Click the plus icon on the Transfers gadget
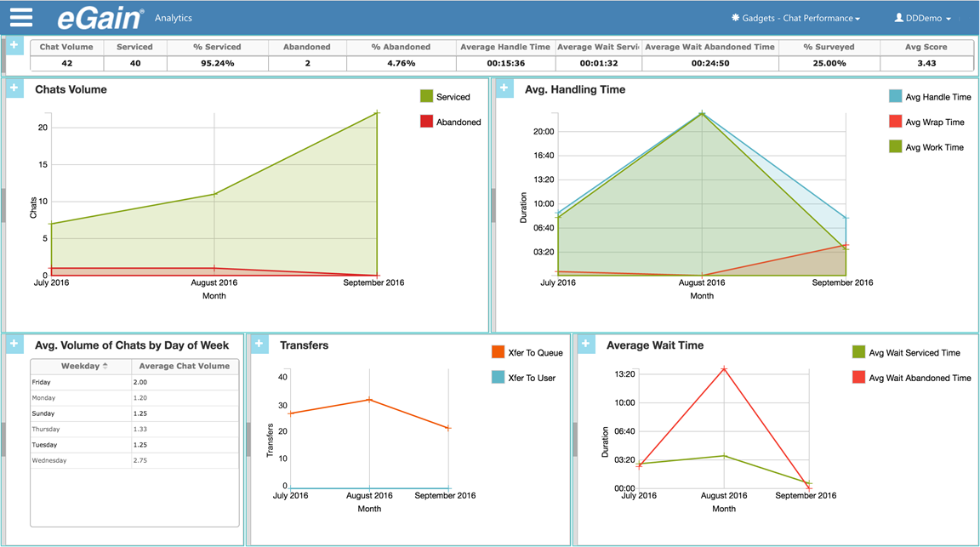 click(x=259, y=344)
